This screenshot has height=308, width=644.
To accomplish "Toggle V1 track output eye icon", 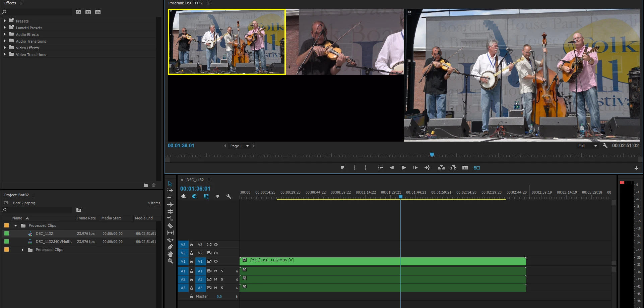I will tap(216, 261).
